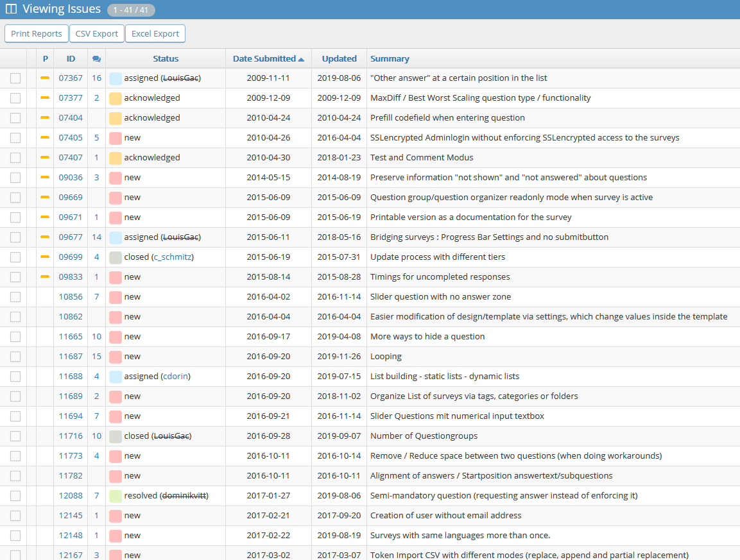Open issue ID 11688

pos(71,377)
